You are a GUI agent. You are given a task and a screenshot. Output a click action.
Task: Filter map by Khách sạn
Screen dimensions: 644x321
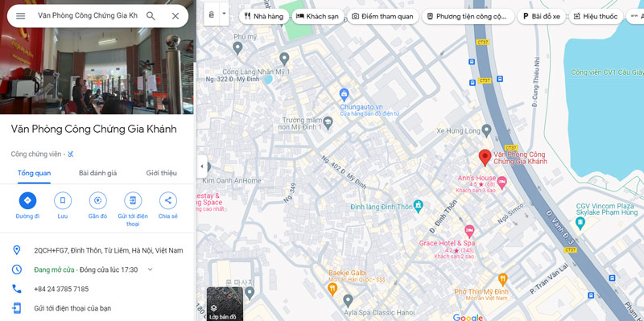click(317, 16)
